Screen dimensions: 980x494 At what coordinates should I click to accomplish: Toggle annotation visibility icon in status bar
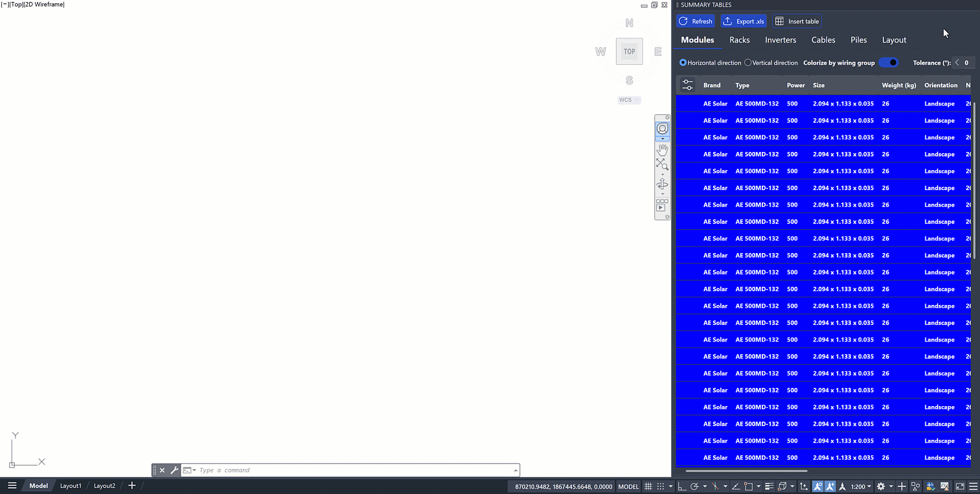(x=818, y=486)
